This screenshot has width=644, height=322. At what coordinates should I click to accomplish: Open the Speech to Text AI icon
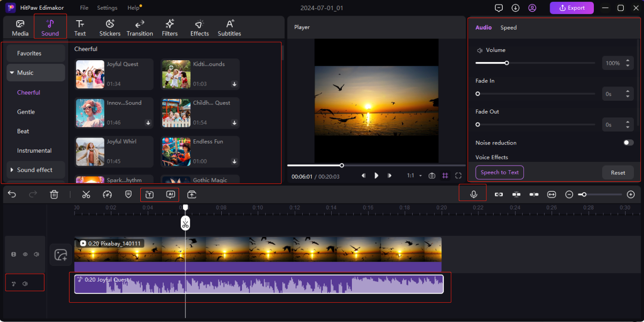[x=171, y=195]
